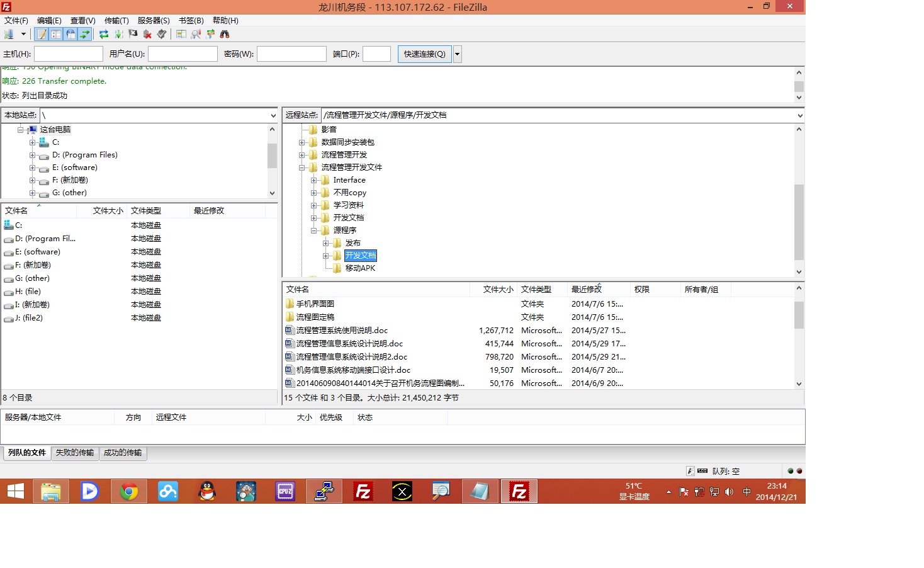Open the quick connect history dropdown arrow

[458, 54]
